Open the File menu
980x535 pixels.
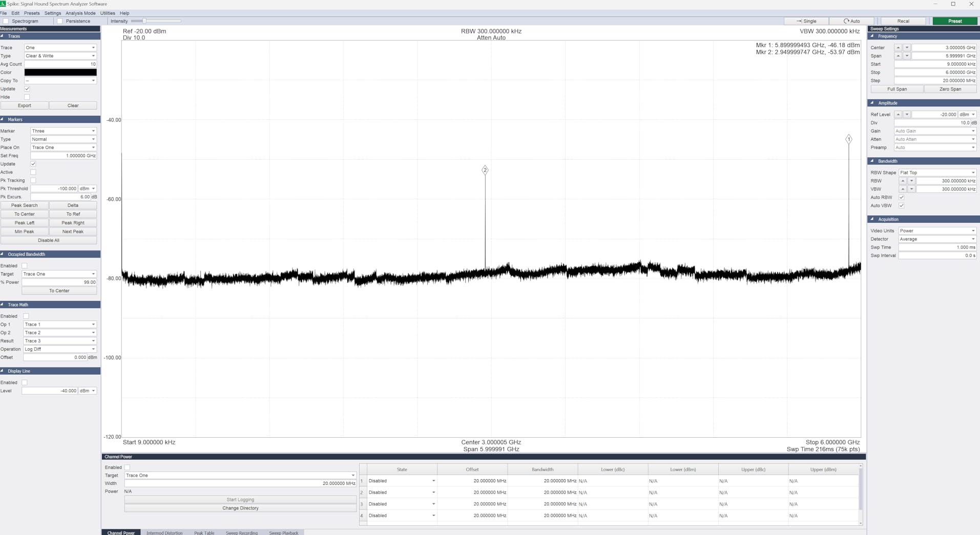point(4,13)
